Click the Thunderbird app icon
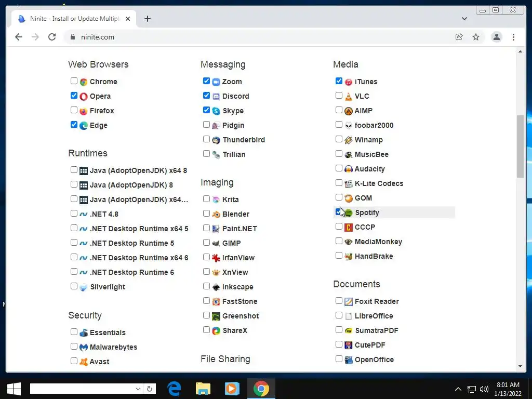This screenshot has width=532, height=399. pyautogui.click(x=216, y=140)
